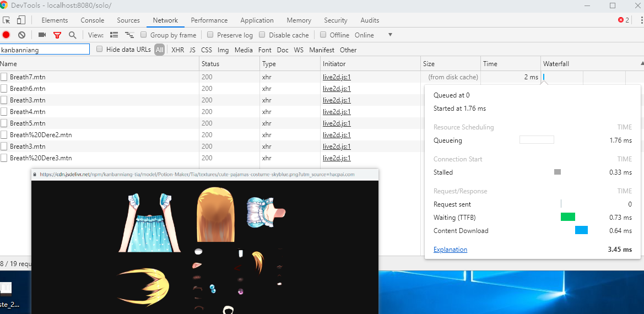The image size is (644, 314).
Task: Click the capture screenshots camera icon
Action: click(x=42, y=35)
